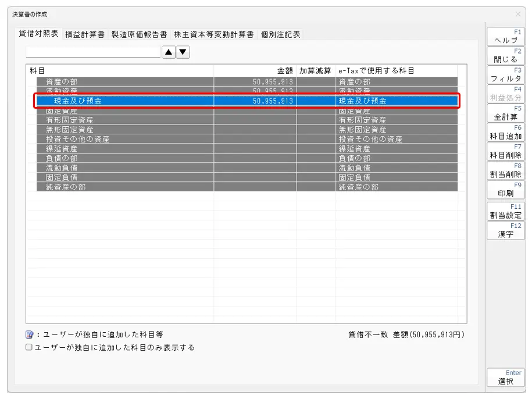Click the e-Tax 投資その他の資産 cell
Screen dimensions: 532x399
397,139
